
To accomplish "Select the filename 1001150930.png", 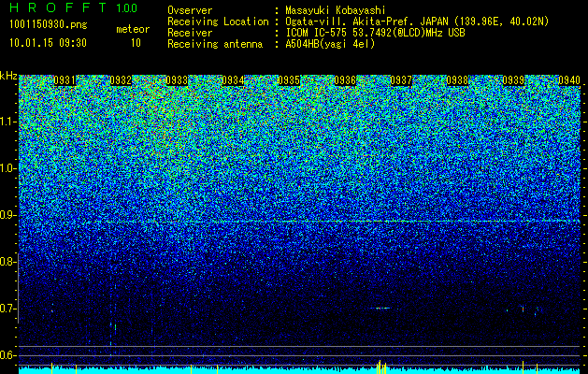I will coord(49,24).
